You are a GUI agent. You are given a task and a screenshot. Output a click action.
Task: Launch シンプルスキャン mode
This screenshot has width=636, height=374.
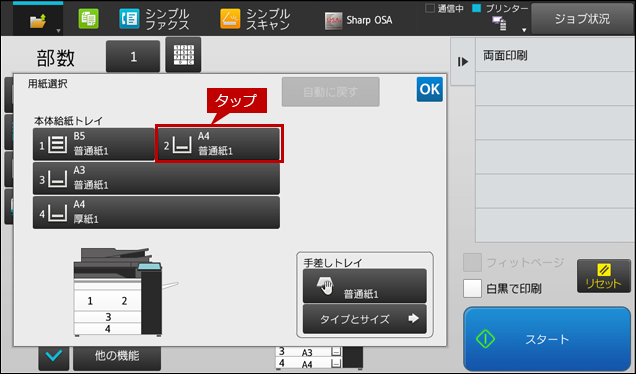(255, 19)
